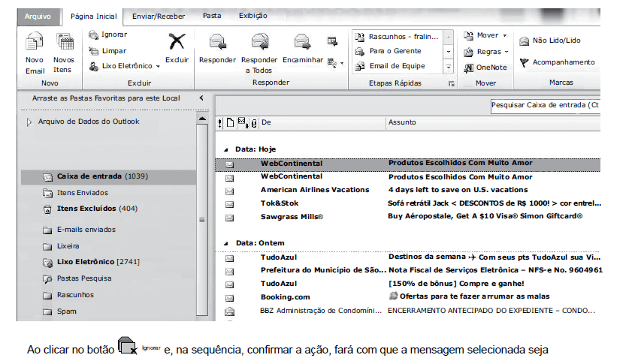The image size is (635, 364).
Task: Select Caixa de entrada folder
Action: click(x=108, y=176)
